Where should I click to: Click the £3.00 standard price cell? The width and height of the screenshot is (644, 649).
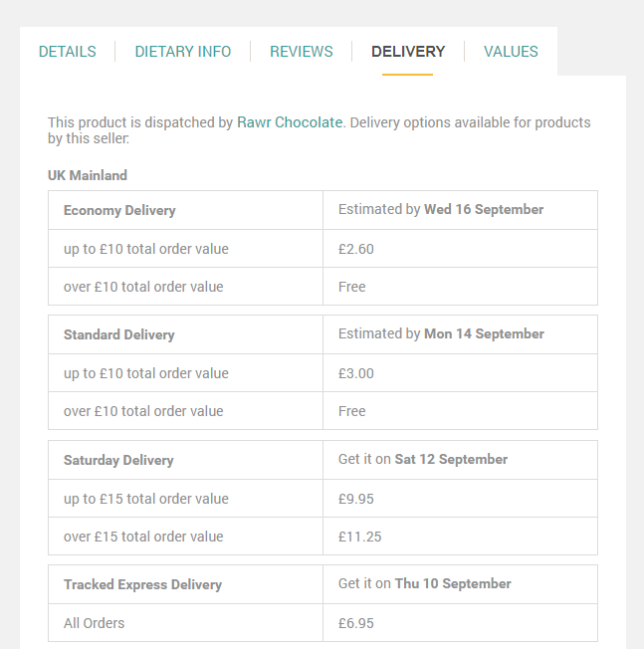tap(460, 373)
